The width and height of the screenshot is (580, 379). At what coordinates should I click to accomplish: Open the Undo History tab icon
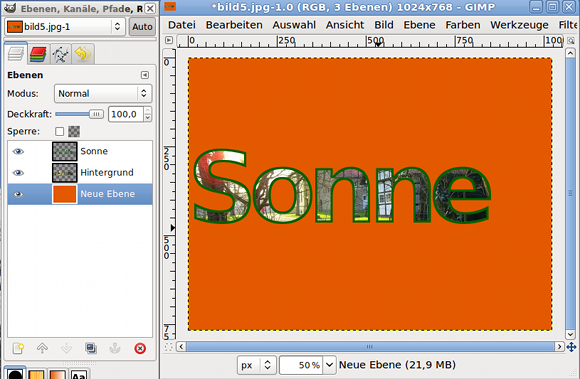click(x=82, y=54)
